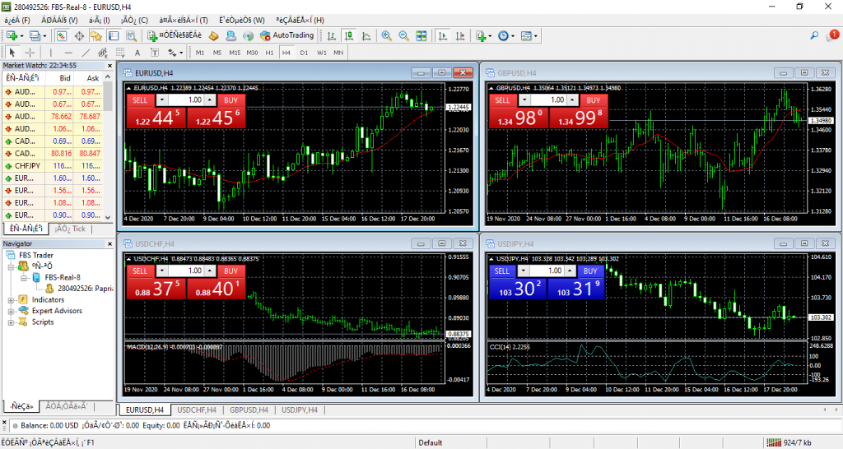Image resolution: width=843 pixels, height=449 pixels.
Task: Select the D1 timeframe button
Action: (304, 51)
